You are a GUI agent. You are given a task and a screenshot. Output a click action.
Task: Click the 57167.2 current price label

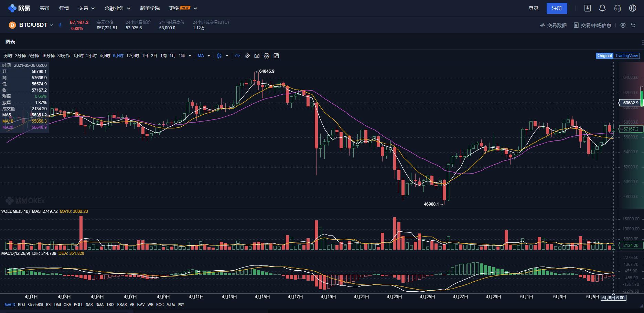coord(630,129)
